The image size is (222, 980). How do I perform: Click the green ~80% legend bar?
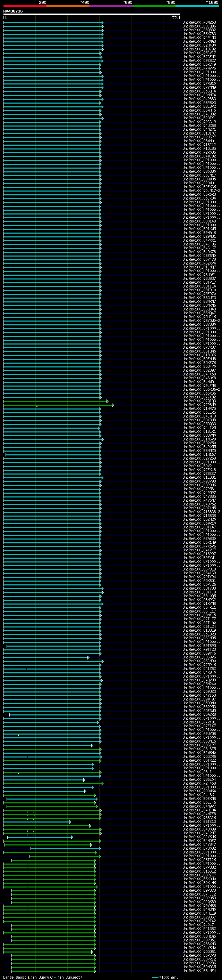pos(154,7)
